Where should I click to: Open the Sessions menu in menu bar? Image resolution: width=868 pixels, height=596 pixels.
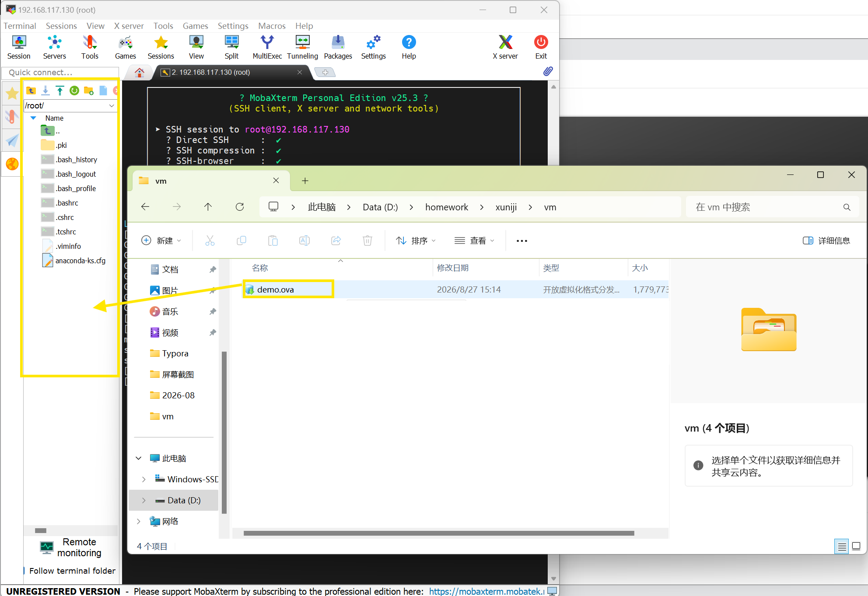[61, 26]
